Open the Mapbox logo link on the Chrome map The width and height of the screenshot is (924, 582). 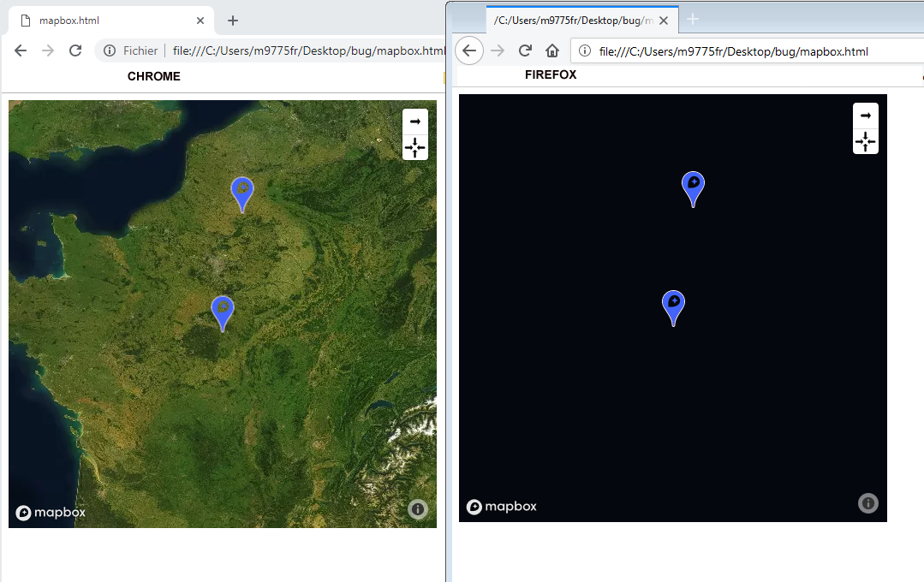coord(50,512)
